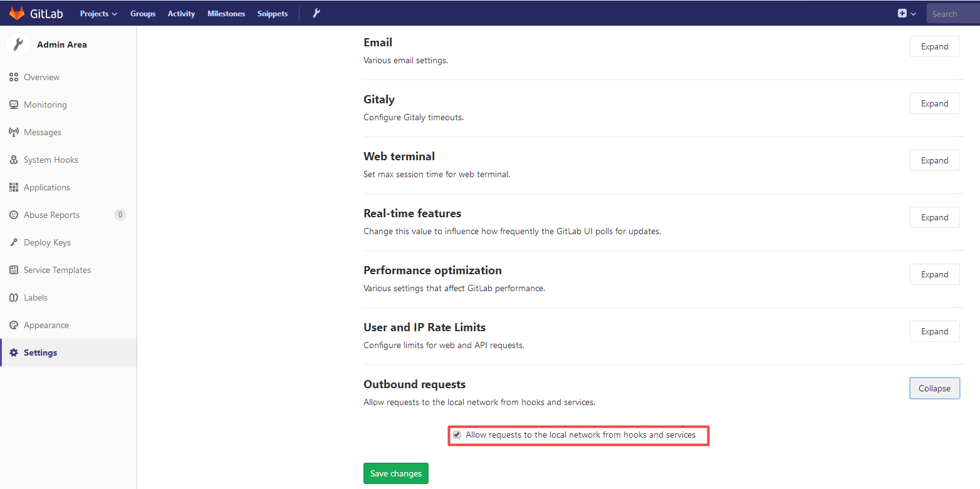
Task: Click the GitLab fox logo
Action: [17, 13]
